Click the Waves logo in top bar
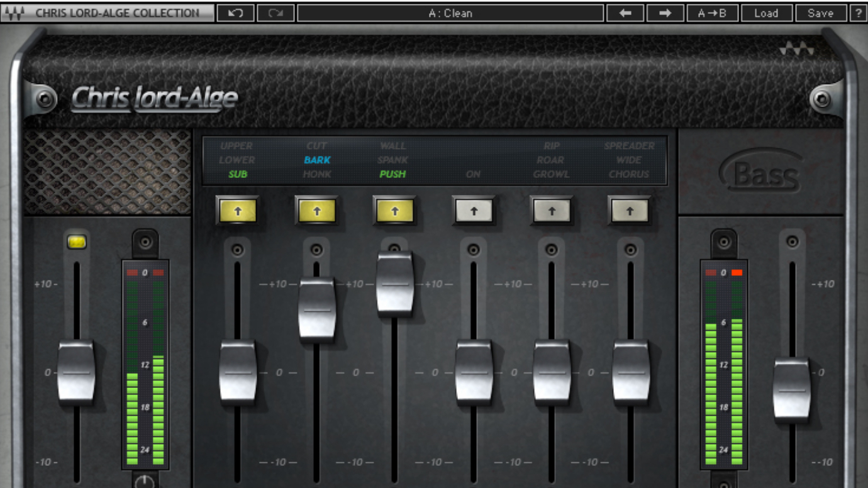The image size is (868, 488). [x=14, y=13]
